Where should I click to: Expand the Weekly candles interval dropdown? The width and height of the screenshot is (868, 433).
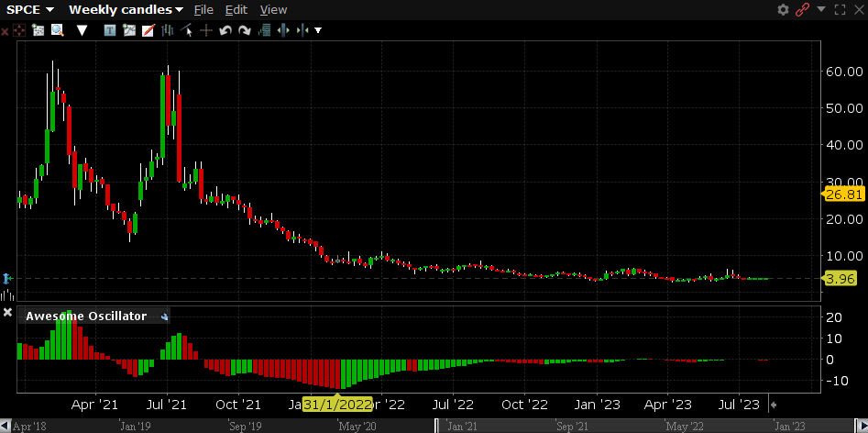[126, 9]
